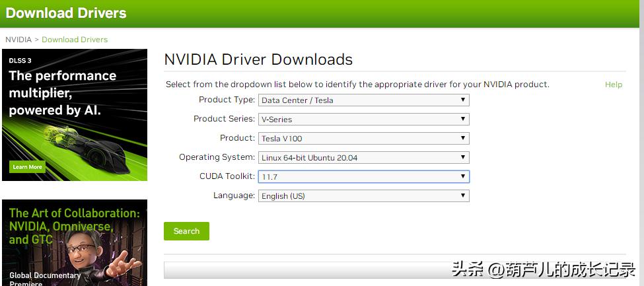Image resolution: width=644 pixels, height=286 pixels.
Task: Click Learn More on DLSS 3 ad
Action: [x=28, y=167]
